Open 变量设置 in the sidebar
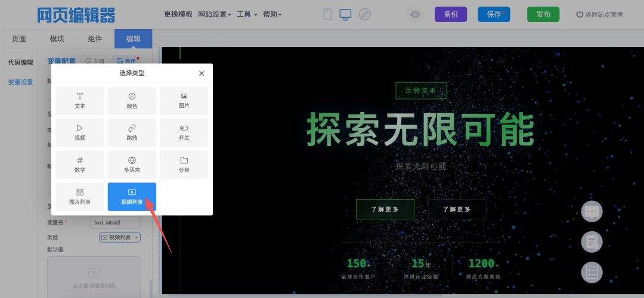The image size is (644, 298). tap(20, 82)
